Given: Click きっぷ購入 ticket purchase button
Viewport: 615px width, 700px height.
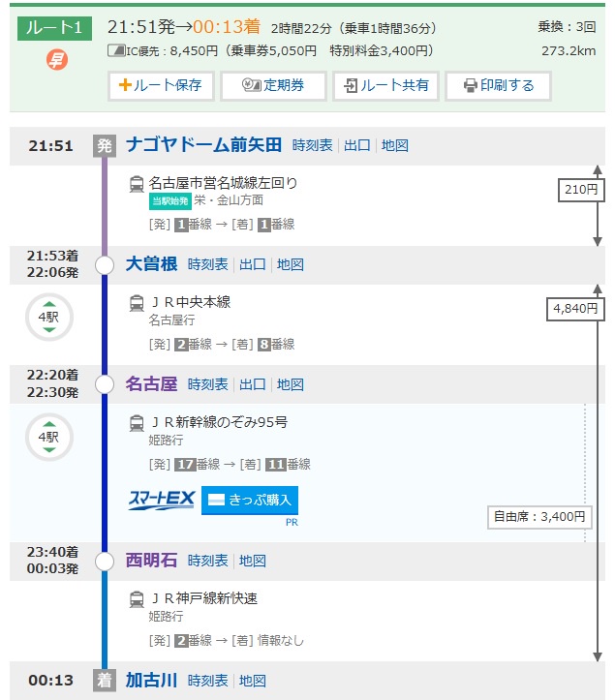Looking at the screenshot, I should click(250, 500).
